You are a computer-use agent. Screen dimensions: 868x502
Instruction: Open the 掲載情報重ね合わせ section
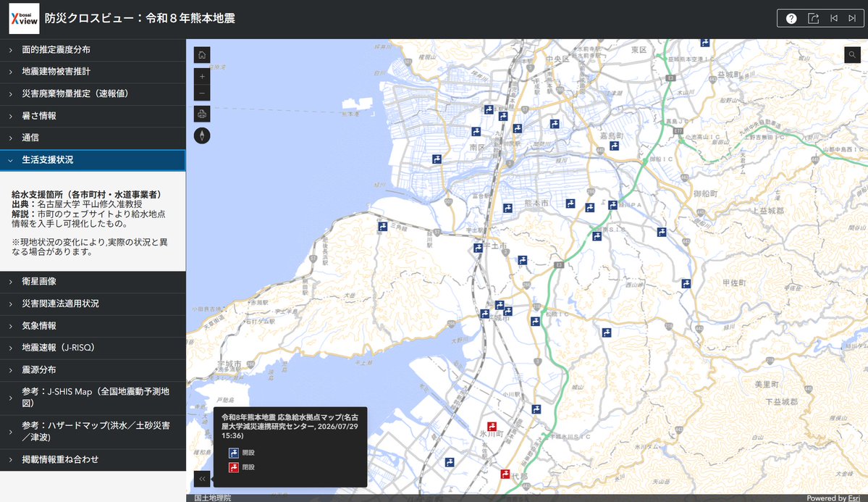[93, 460]
